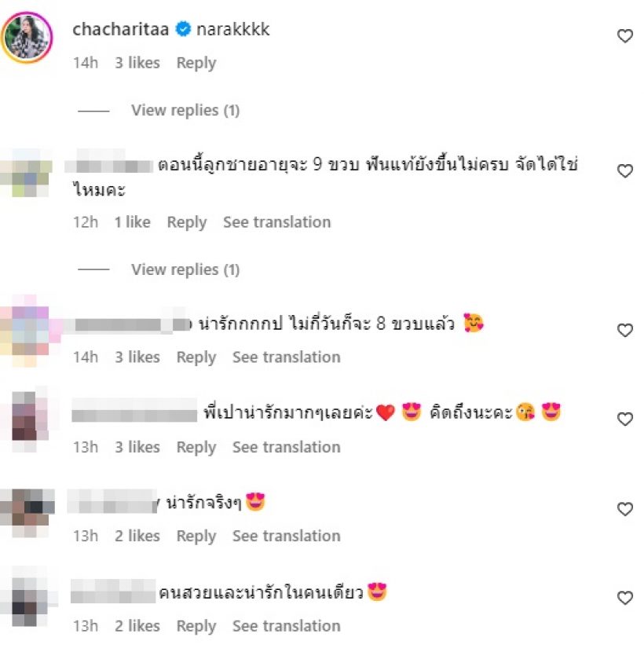Tap the heart beside the พี่เปาน่ารักมากๆ comment

click(x=625, y=419)
